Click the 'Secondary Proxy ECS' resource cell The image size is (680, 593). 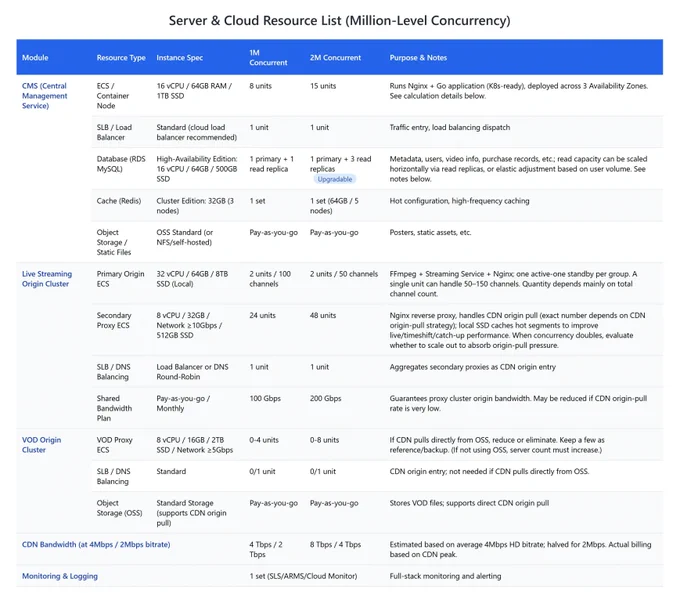tap(114, 320)
